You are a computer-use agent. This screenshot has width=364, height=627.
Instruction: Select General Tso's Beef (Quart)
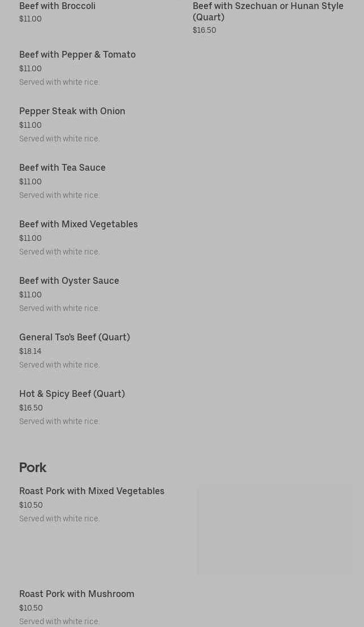pyautogui.click(x=75, y=338)
